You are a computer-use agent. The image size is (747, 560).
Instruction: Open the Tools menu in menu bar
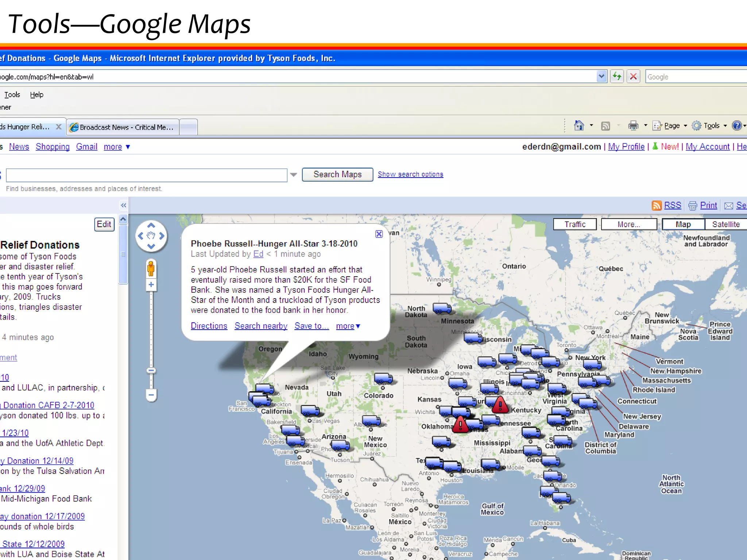tap(12, 95)
